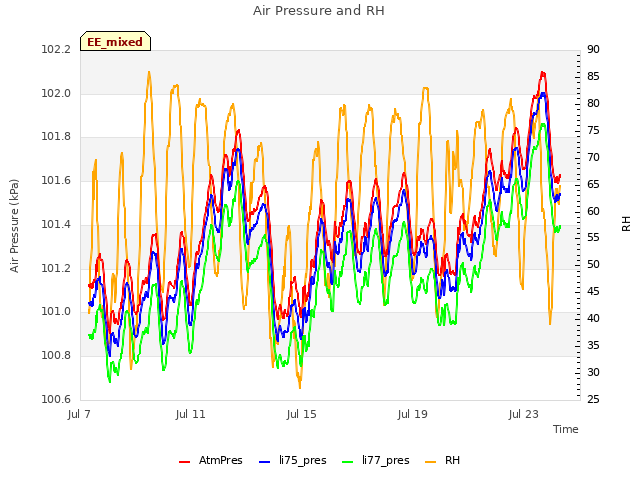The width and height of the screenshot is (640, 480).
Task: Click the RH right axis title
Action: [x=626, y=224]
